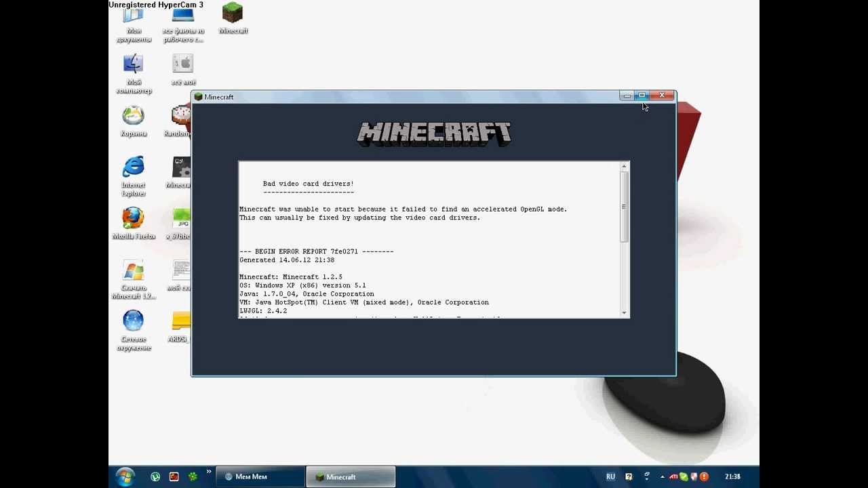Launch uTorrent from the quick launch bar
Image resolution: width=868 pixels, height=488 pixels.
tap(155, 477)
